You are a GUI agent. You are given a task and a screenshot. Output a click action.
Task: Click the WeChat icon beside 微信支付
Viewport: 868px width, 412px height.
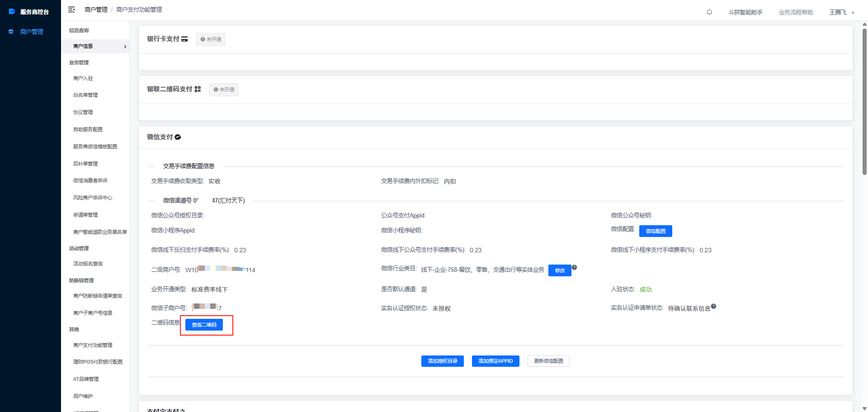pyautogui.click(x=178, y=137)
